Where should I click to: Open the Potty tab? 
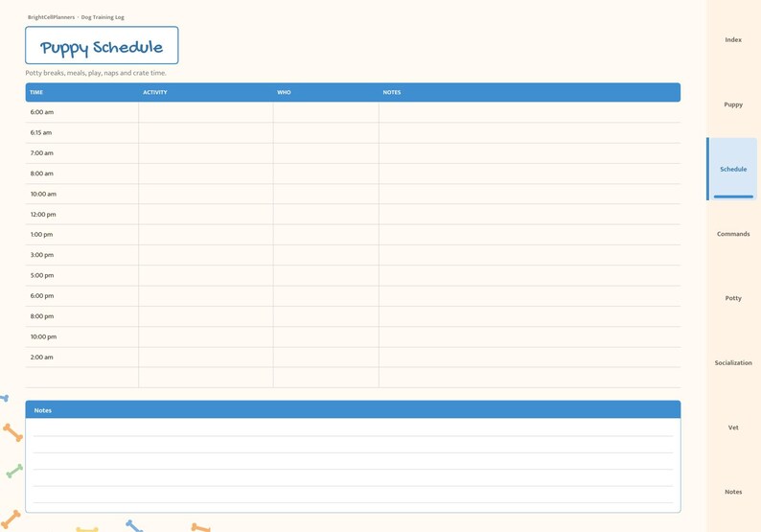pyautogui.click(x=733, y=298)
